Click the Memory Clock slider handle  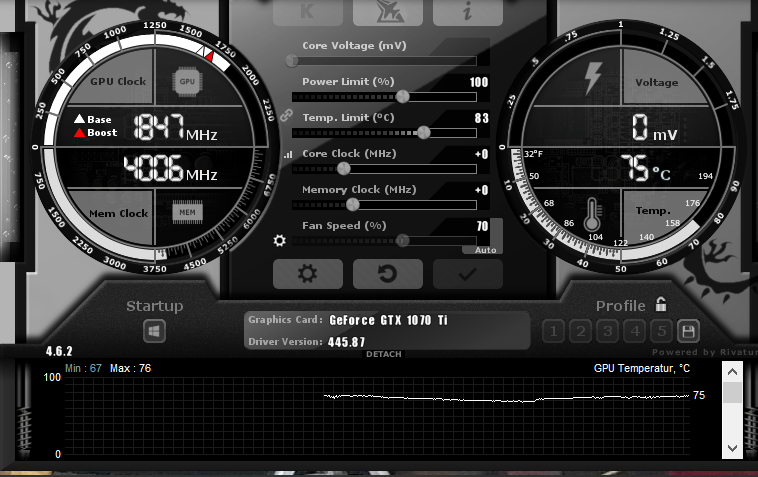click(353, 205)
